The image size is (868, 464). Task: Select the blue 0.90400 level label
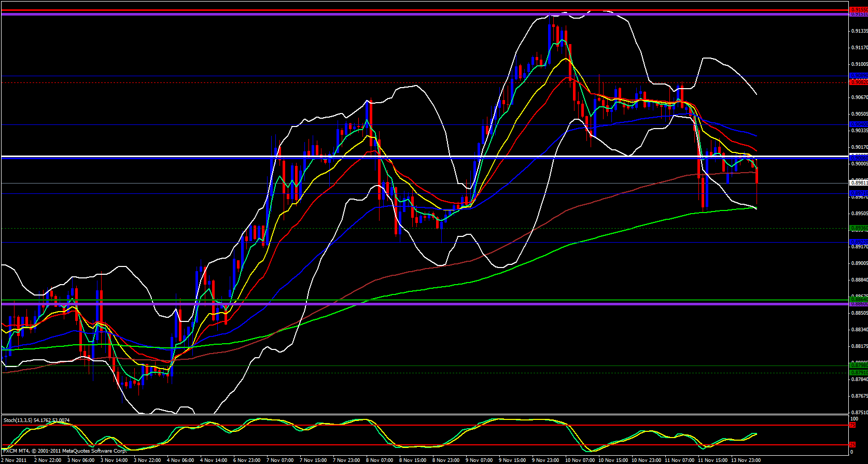[858, 124]
